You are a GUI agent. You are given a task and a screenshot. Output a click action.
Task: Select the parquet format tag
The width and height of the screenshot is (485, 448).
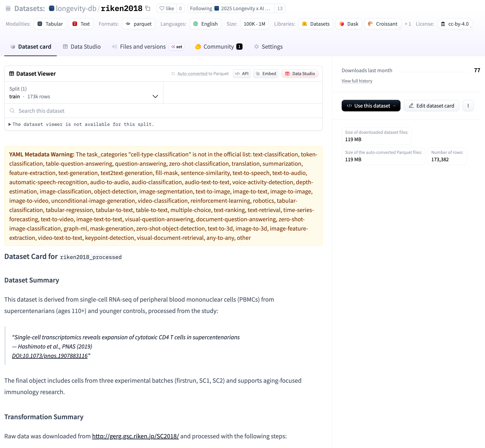point(139,24)
